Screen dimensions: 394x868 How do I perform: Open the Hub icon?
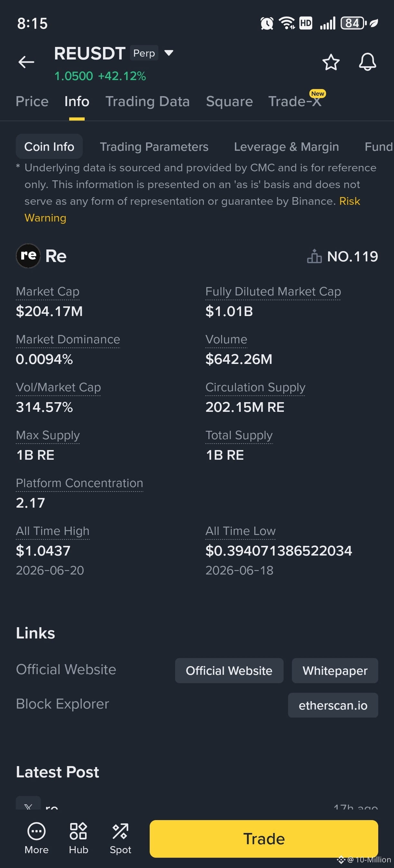78,831
